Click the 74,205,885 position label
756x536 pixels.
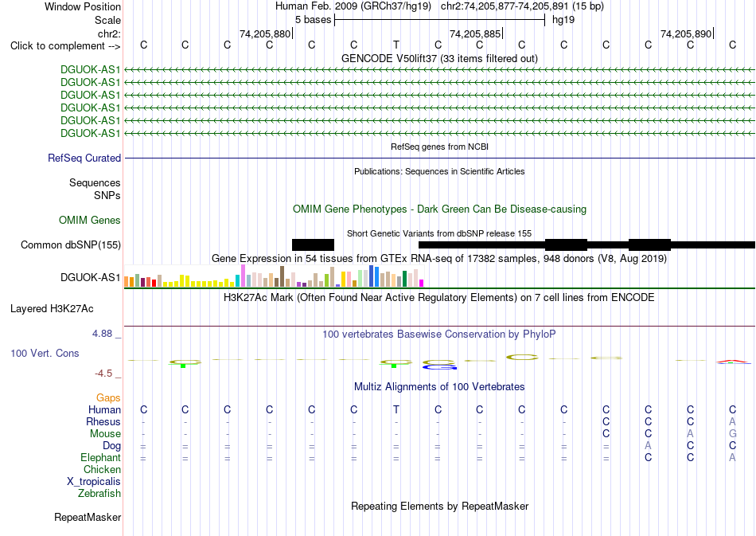click(475, 33)
